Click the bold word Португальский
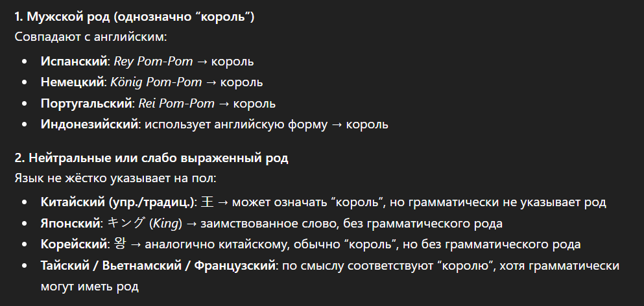Viewport: 644px width, 306px height. click(86, 103)
